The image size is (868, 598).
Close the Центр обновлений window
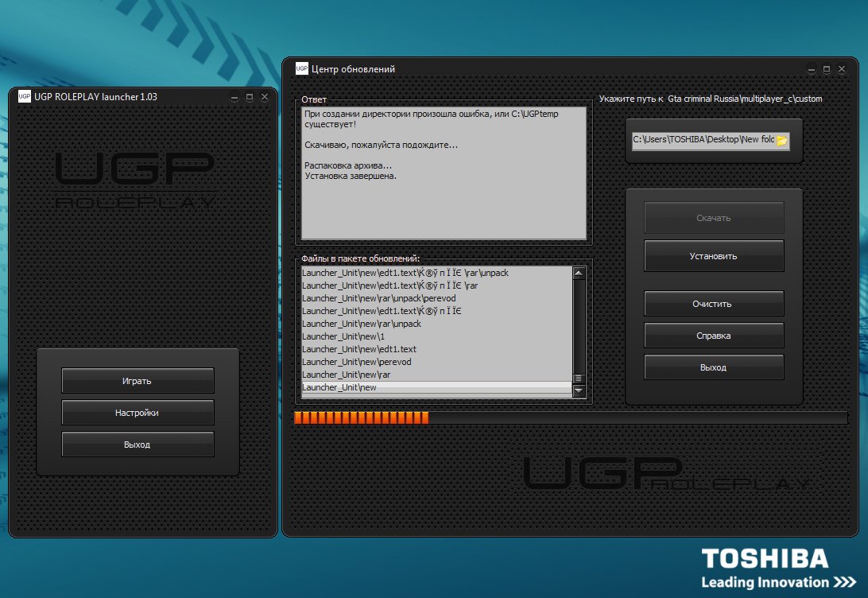tap(842, 69)
